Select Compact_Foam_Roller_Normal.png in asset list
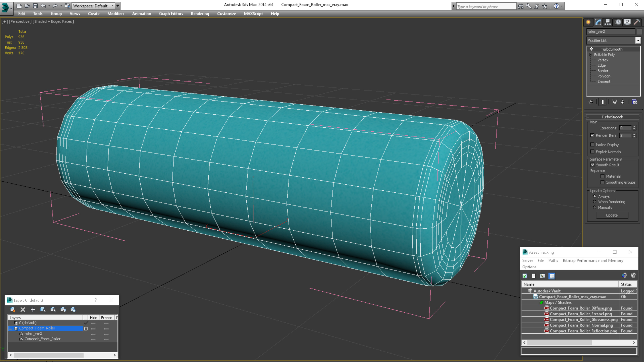This screenshot has height=362, width=644. tap(581, 325)
